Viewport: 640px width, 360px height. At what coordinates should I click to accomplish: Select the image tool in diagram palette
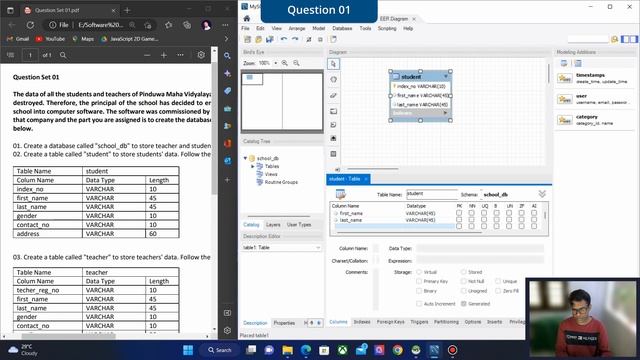tap(333, 139)
